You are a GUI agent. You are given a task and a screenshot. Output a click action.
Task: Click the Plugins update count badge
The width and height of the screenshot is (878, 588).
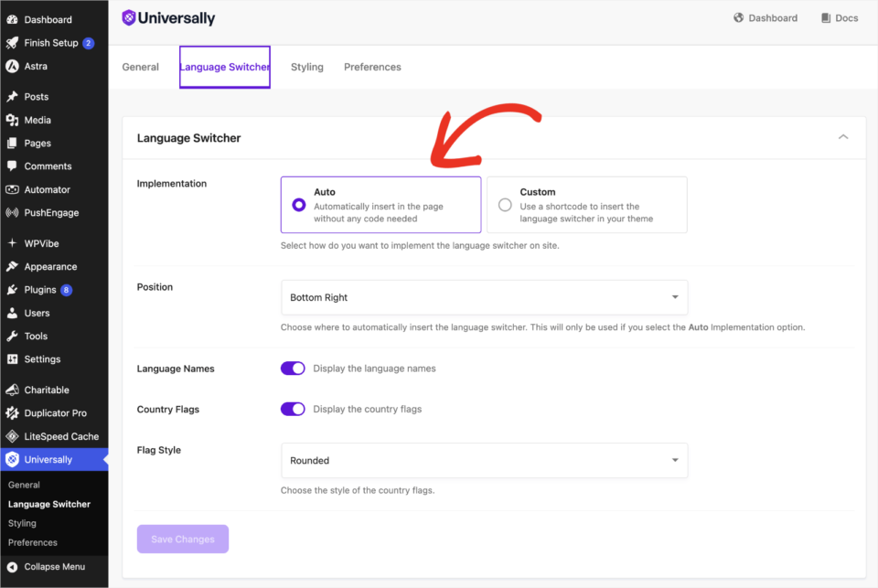[66, 290]
